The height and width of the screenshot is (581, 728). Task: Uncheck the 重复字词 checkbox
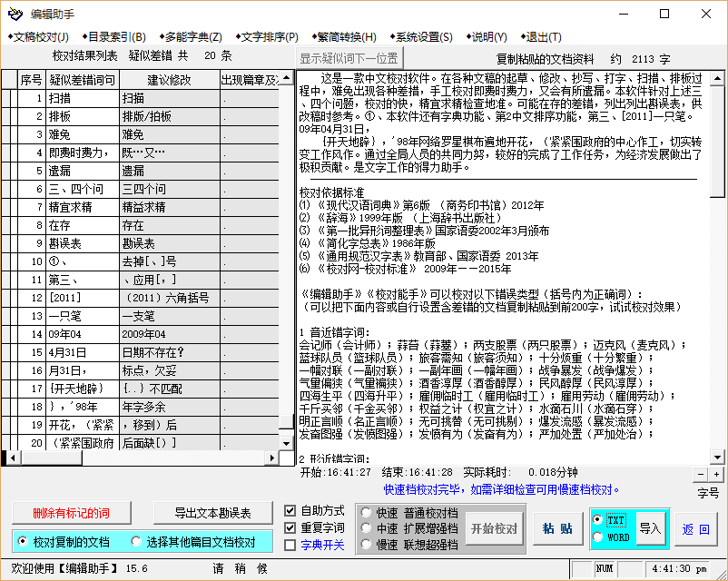tap(290, 528)
